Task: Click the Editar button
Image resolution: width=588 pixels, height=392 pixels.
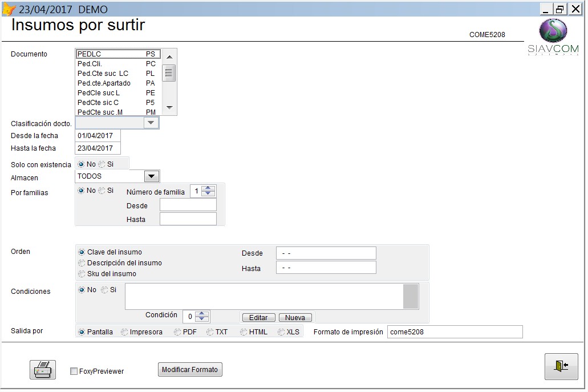Action: [x=259, y=318]
